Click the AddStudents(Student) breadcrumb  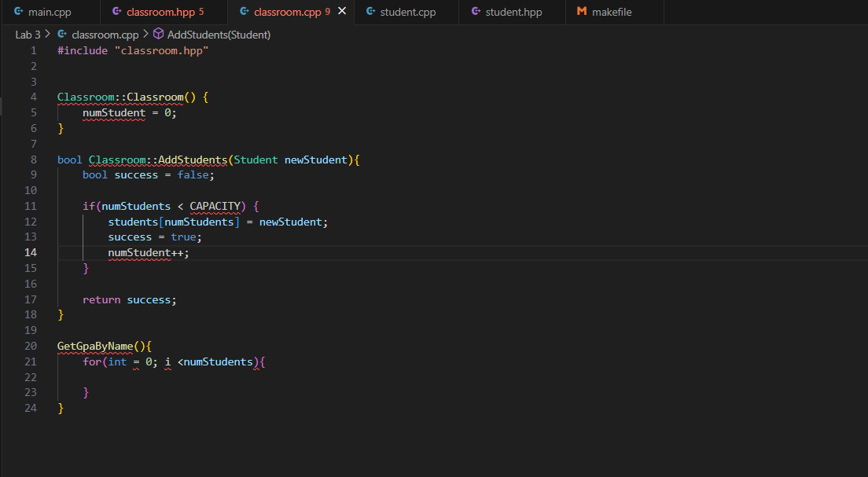tap(219, 35)
